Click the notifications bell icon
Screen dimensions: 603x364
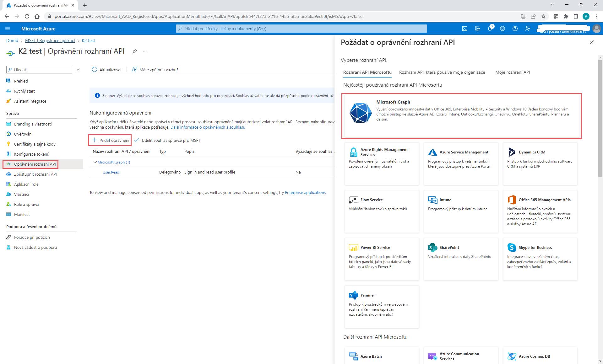coord(490,29)
